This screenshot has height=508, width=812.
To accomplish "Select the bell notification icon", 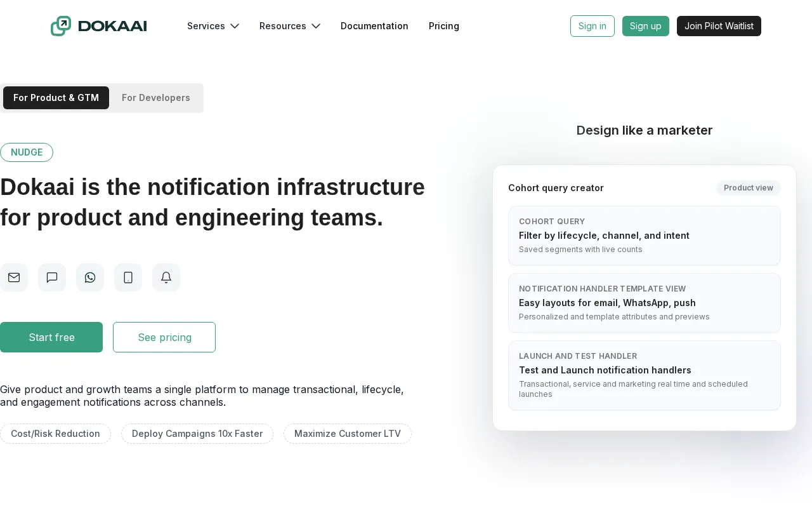I will [x=166, y=277].
